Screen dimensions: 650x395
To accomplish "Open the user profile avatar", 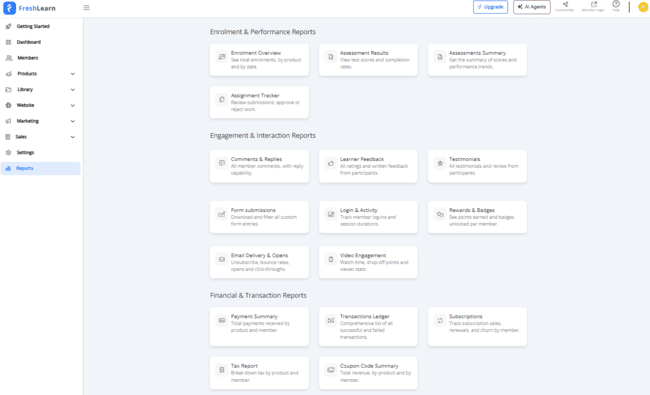I will (x=643, y=7).
